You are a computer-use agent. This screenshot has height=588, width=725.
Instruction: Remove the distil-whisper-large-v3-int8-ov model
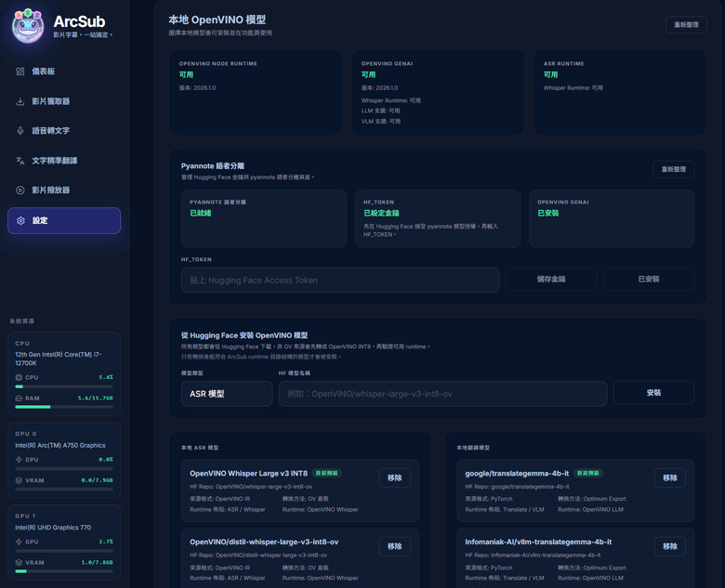point(395,546)
